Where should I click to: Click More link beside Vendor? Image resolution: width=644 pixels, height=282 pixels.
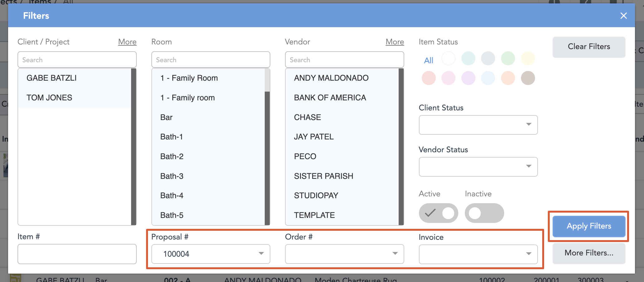[395, 42]
